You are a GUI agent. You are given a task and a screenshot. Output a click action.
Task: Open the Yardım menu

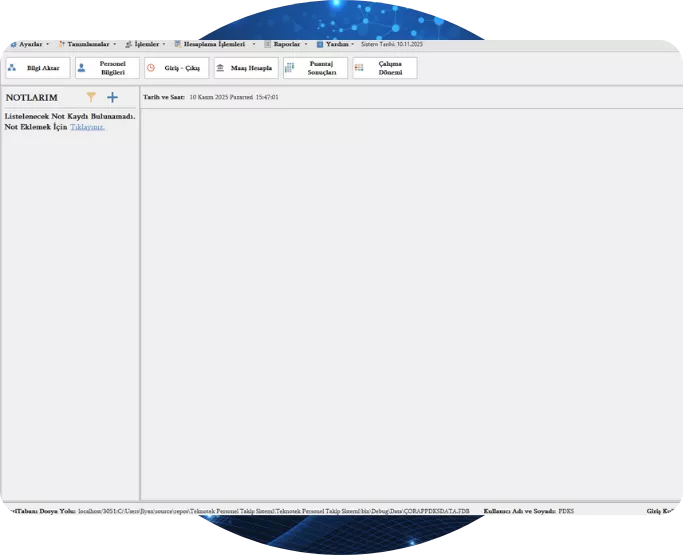point(337,44)
